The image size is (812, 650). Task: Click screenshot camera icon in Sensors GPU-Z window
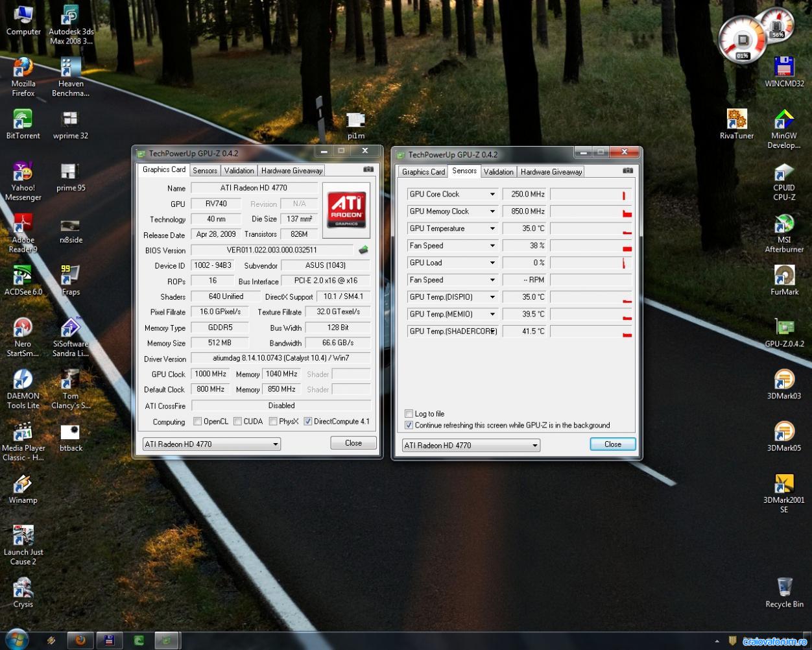[x=628, y=171]
